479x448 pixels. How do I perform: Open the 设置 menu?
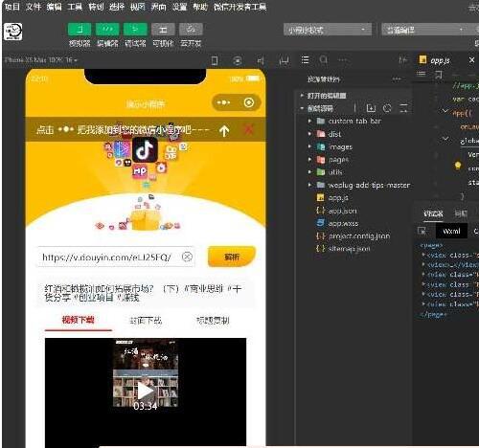coord(179,7)
